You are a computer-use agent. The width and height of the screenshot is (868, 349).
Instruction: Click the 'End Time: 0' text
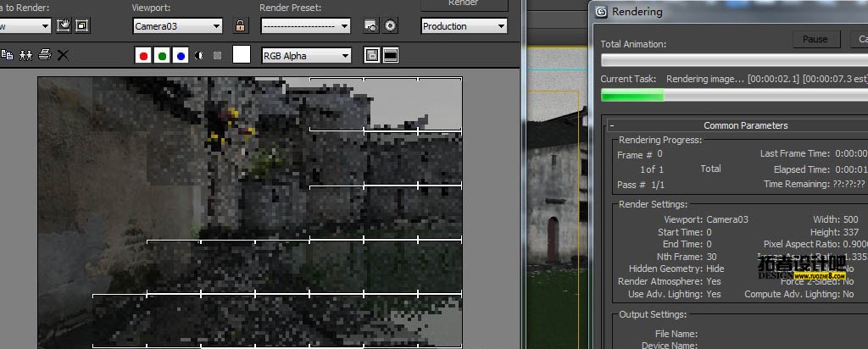(x=687, y=245)
